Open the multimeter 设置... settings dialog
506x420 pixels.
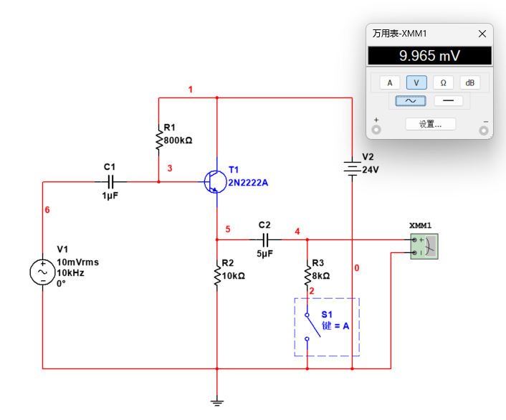tap(430, 124)
